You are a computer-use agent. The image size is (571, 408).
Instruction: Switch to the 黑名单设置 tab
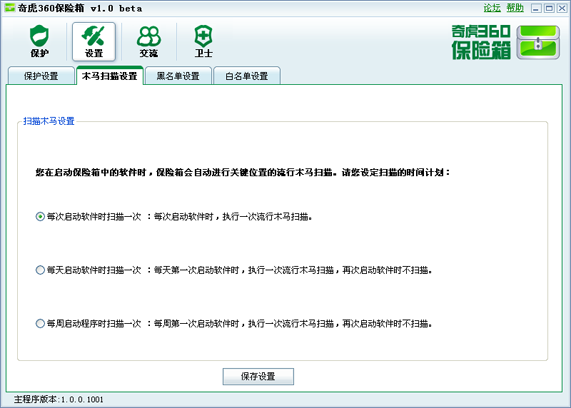pos(178,76)
